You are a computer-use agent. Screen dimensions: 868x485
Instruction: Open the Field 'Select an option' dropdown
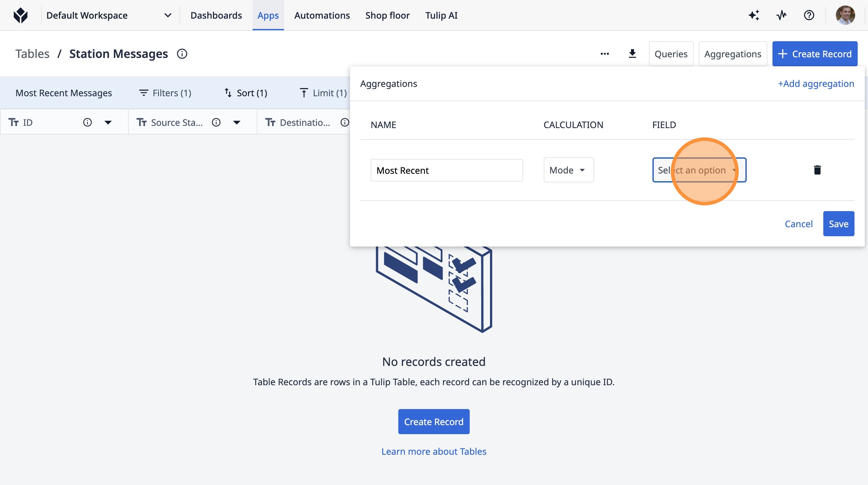pyautogui.click(x=699, y=170)
